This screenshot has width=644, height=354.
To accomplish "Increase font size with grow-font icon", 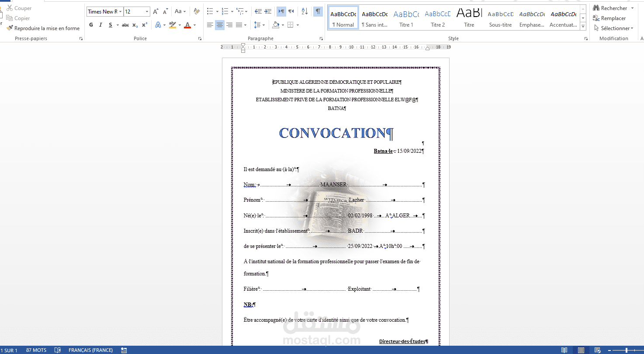I will pos(156,12).
